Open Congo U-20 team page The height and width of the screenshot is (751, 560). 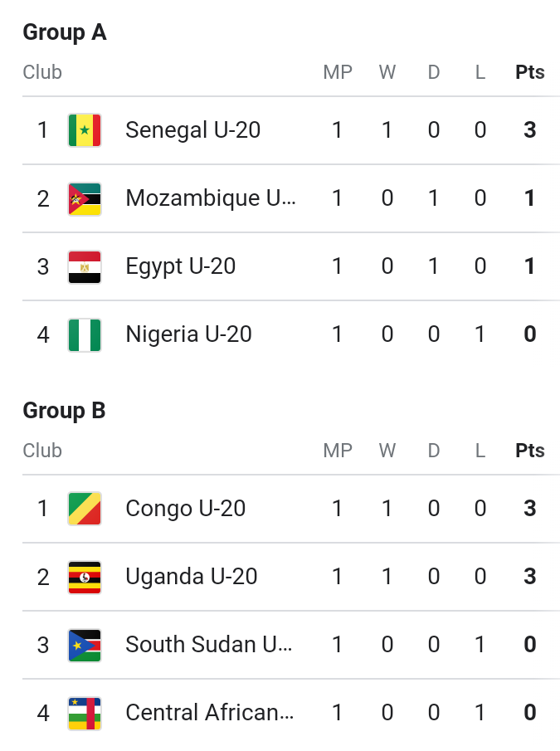point(185,509)
